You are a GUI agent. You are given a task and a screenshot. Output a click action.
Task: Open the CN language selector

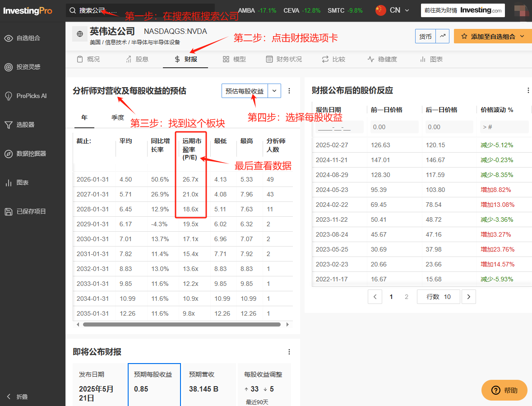(392, 10)
